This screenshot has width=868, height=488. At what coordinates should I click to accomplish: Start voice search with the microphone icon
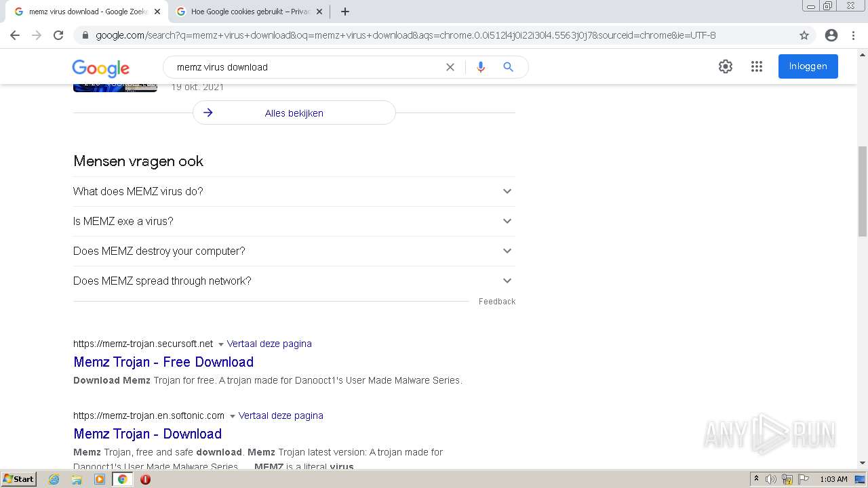[x=481, y=67]
